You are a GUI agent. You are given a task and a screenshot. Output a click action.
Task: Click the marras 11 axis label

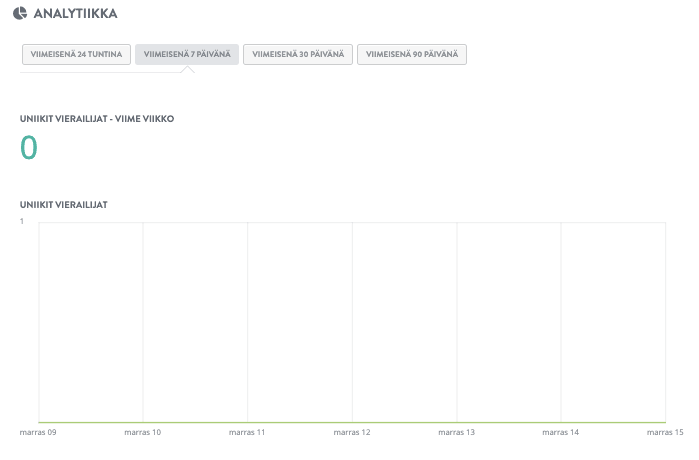point(247,432)
